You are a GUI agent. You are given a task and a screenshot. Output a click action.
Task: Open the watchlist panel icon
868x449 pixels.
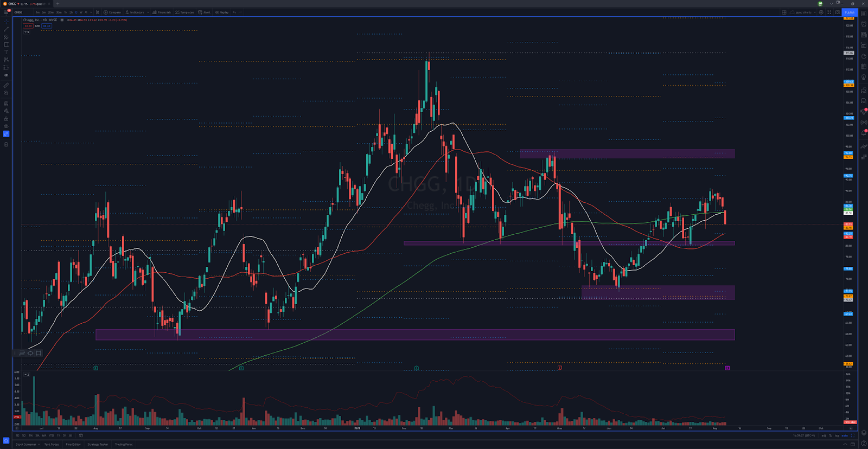[864, 14]
